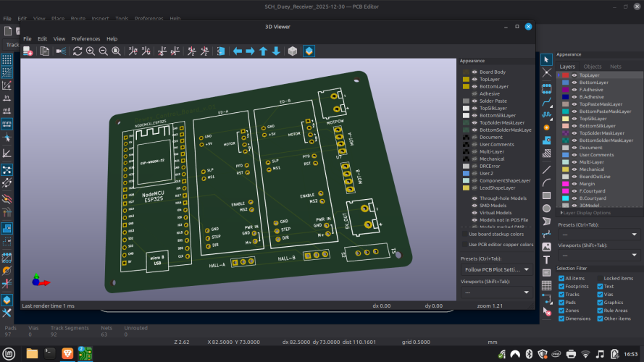This screenshot has width=644, height=362.
Task: Open PCB Editor Viewports dropdown
Action: point(598,255)
